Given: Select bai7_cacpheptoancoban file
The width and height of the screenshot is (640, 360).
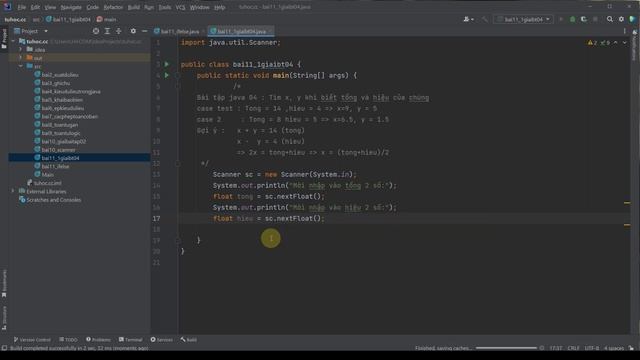Looking at the screenshot, I should (69, 116).
